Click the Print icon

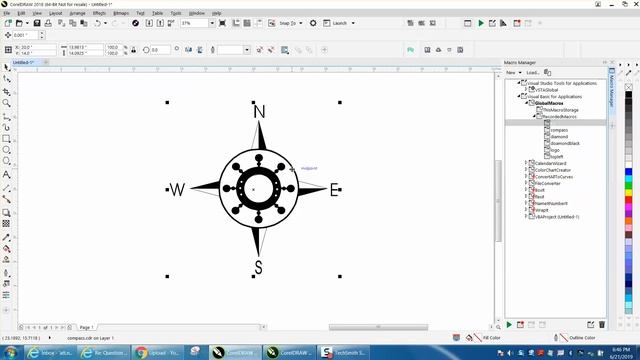[48, 23]
